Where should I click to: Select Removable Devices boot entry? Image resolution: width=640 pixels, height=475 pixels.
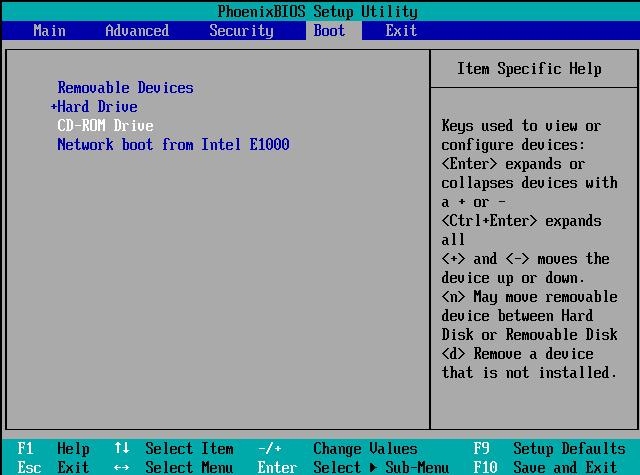point(125,87)
